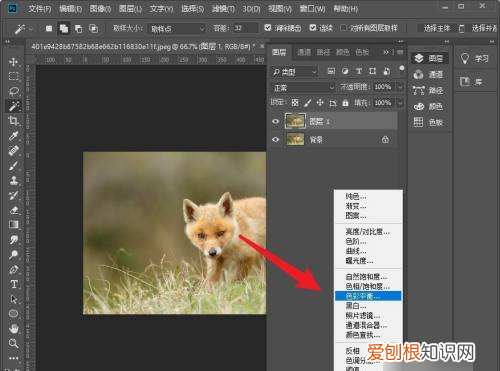Choose 色彩平衡... from adjustment menu
Image resolution: width=500 pixels, height=371 pixels.
pyautogui.click(x=368, y=296)
